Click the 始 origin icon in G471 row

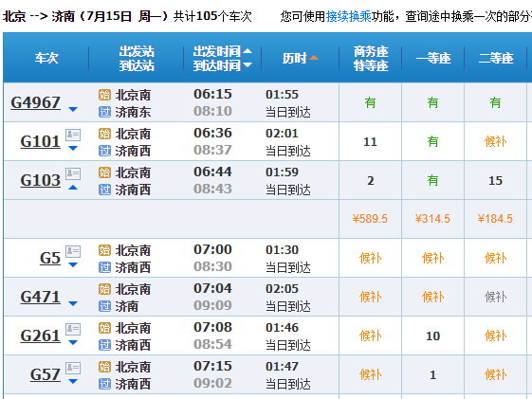pos(104,289)
